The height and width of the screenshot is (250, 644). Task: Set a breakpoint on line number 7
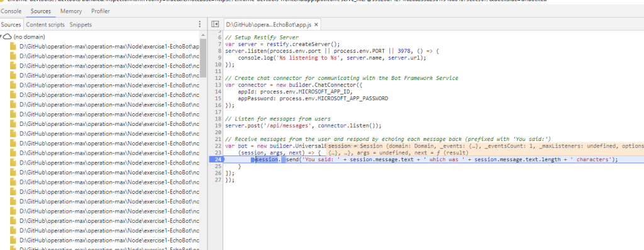220,44
